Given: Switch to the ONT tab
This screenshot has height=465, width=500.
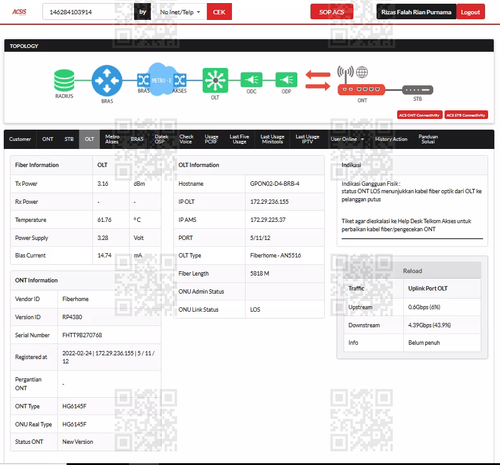Looking at the screenshot, I should click(48, 139).
